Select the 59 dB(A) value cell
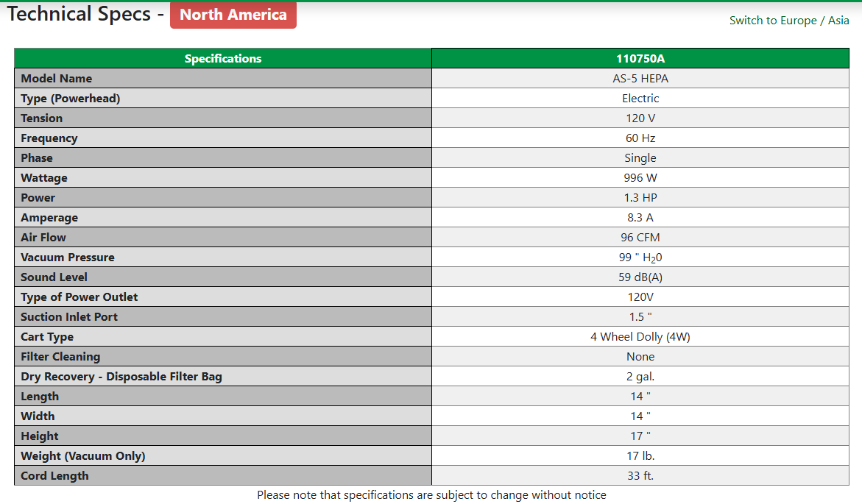 640,277
